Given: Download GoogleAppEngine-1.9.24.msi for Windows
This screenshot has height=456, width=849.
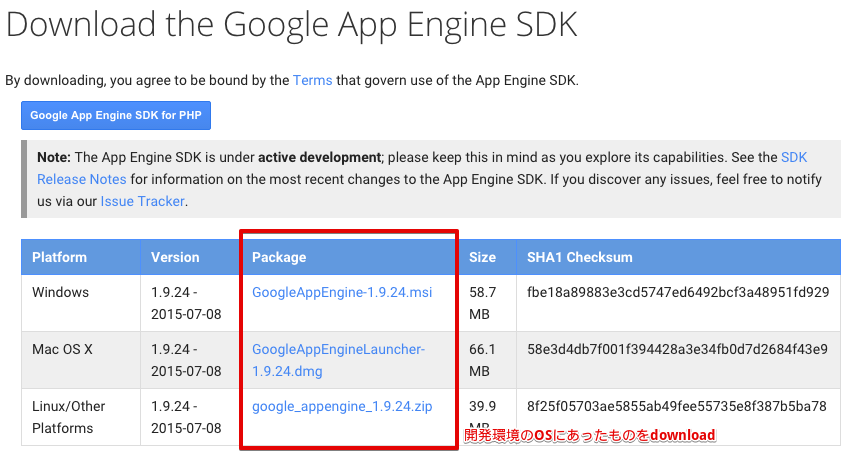Looking at the screenshot, I should [342, 292].
